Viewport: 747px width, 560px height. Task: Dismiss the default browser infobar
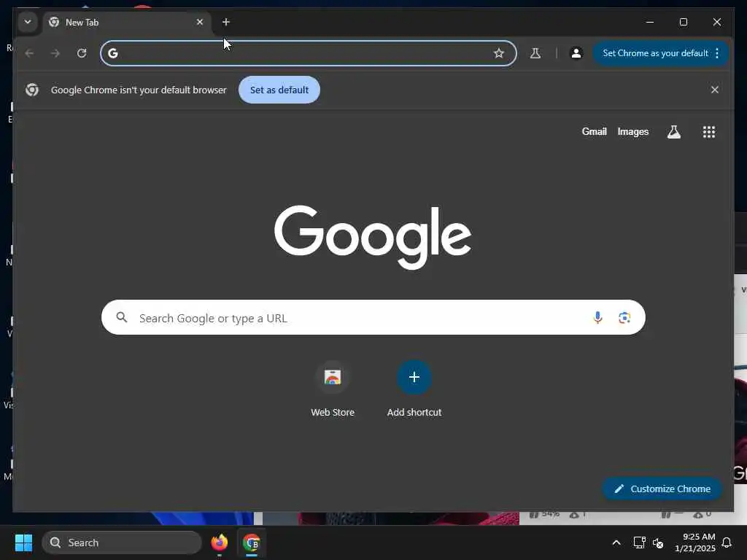click(x=715, y=90)
